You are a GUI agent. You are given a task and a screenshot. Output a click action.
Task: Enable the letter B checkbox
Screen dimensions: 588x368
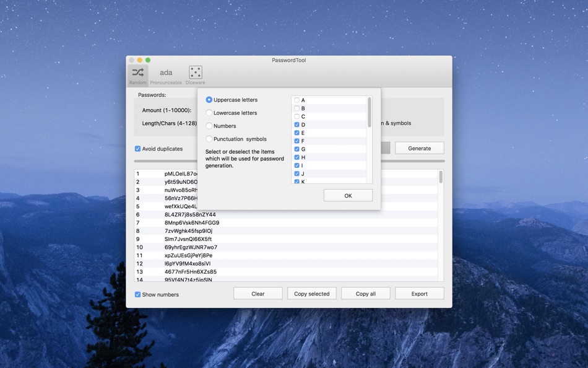296,108
